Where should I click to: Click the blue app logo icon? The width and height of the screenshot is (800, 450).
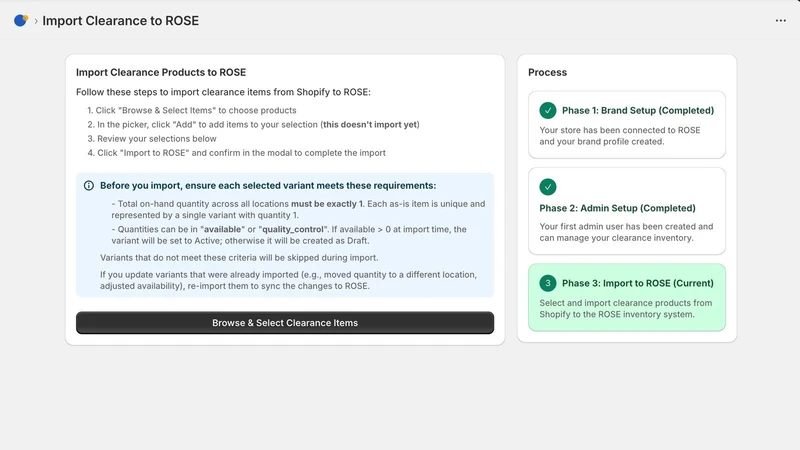coord(21,20)
